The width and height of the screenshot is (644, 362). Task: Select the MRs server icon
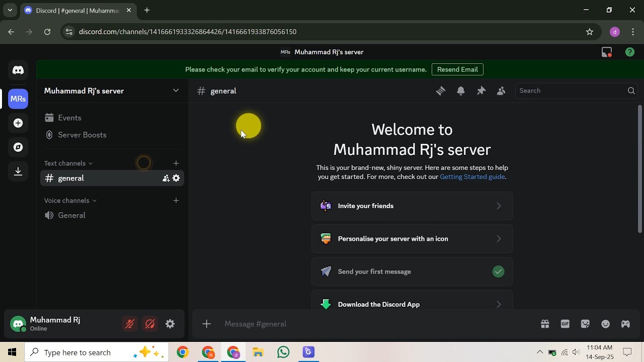coord(18,99)
